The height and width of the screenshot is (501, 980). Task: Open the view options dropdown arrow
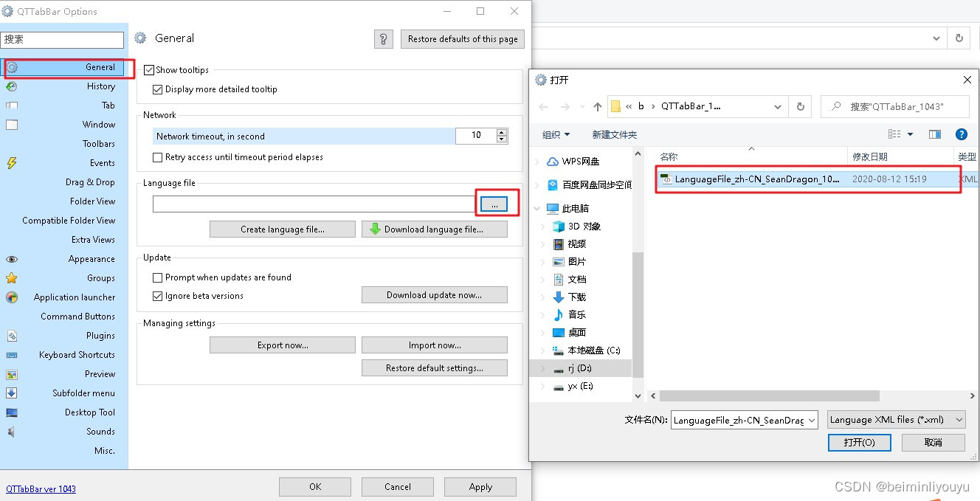910,134
